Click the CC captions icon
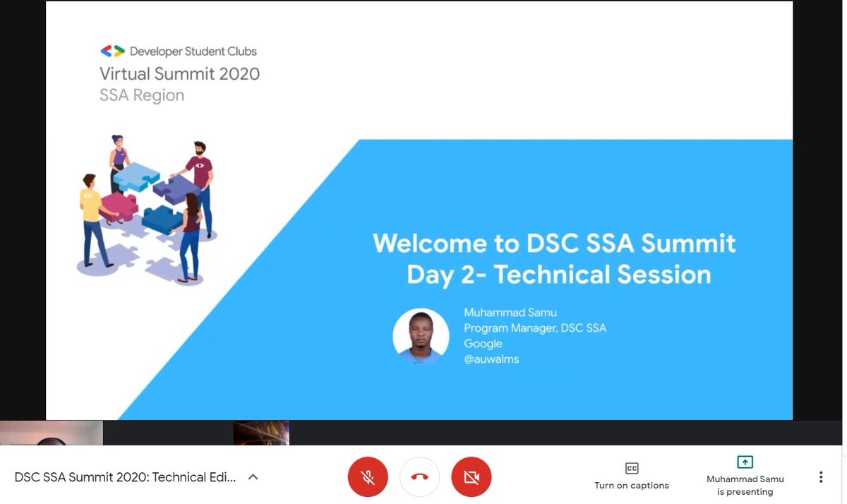Viewport: 847px width, 504px height. tap(632, 468)
